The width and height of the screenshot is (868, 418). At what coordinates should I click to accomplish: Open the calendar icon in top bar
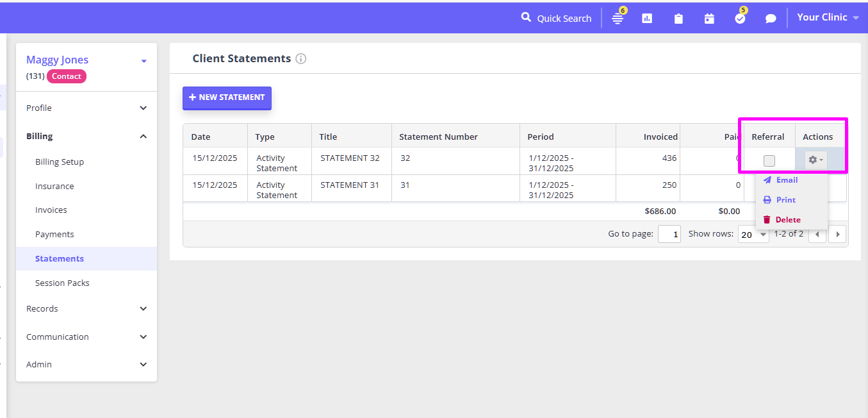click(709, 19)
